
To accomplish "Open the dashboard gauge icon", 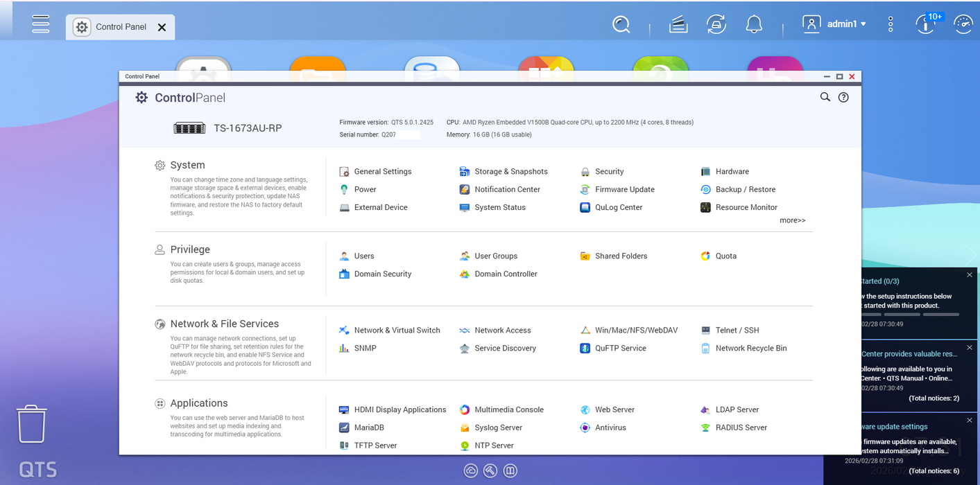I will point(963,24).
